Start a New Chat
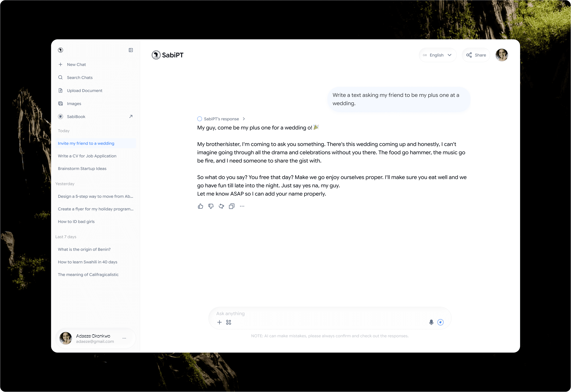This screenshot has height=392, width=571. [x=96, y=64]
